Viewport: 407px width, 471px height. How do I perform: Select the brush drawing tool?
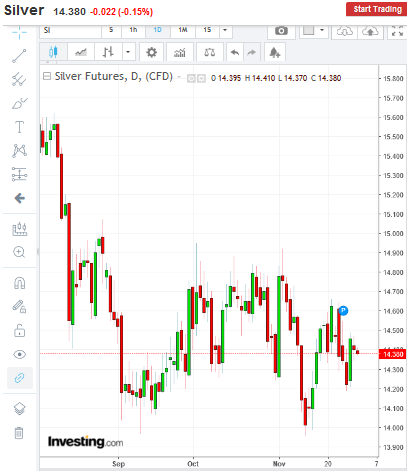click(19, 103)
